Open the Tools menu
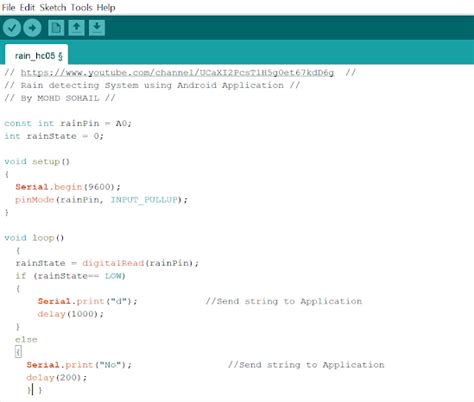This screenshot has height=402, width=474. (x=81, y=7)
